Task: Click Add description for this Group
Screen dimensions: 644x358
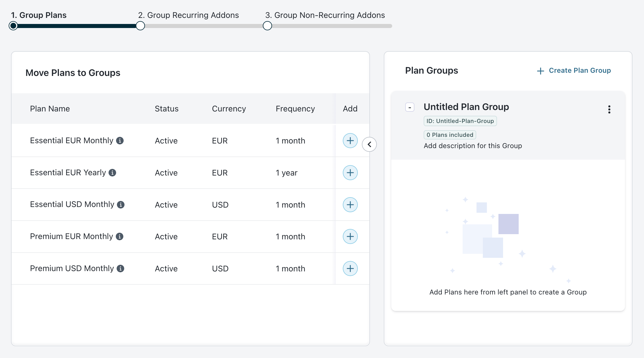Action: [473, 146]
